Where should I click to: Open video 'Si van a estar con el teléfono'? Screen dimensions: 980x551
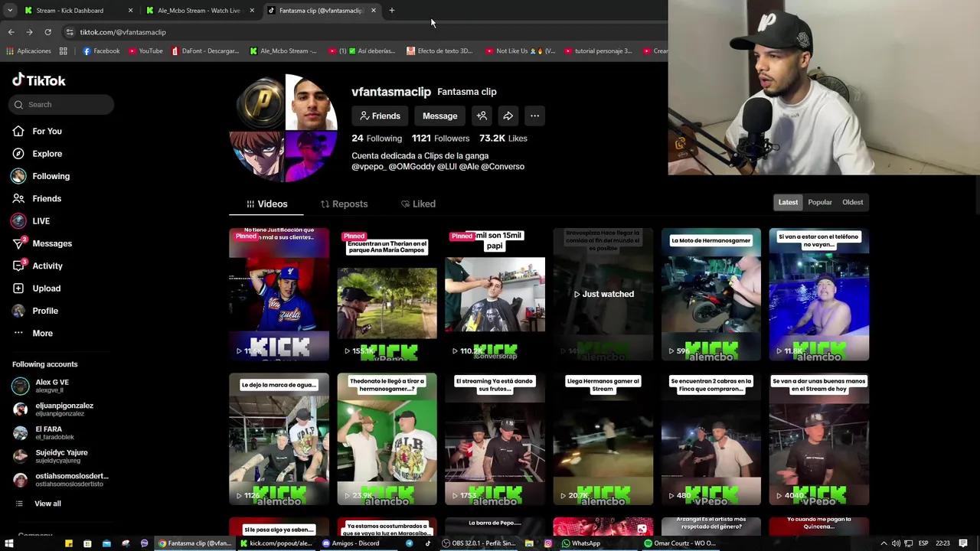819,294
